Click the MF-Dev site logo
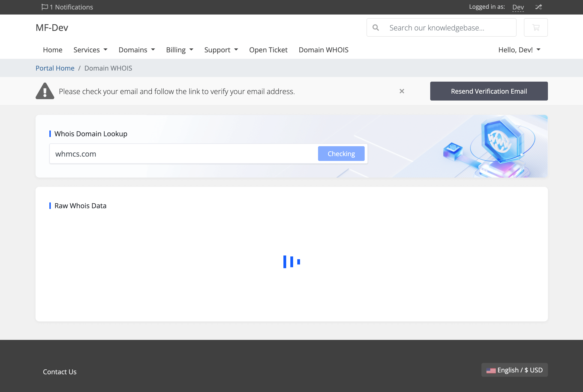583x392 pixels. click(x=52, y=27)
